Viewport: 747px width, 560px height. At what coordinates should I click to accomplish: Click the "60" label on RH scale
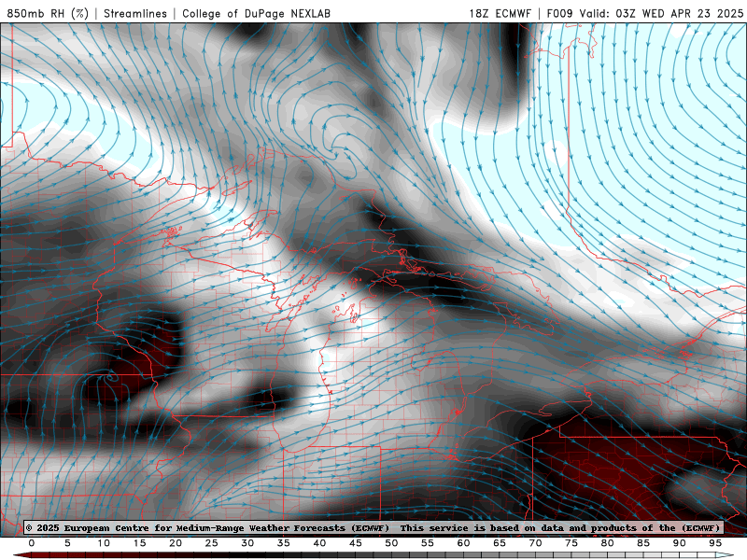(463, 543)
